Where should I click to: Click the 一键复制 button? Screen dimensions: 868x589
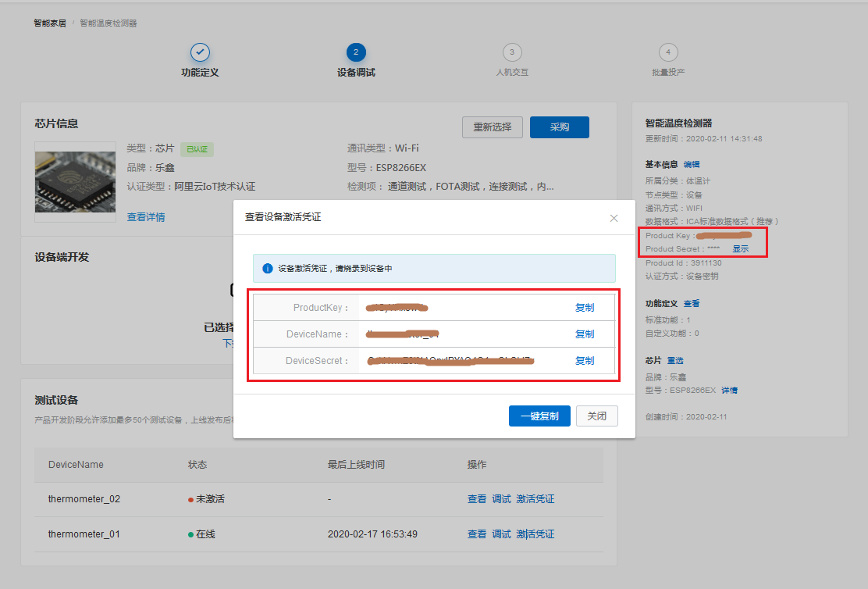[x=539, y=416]
